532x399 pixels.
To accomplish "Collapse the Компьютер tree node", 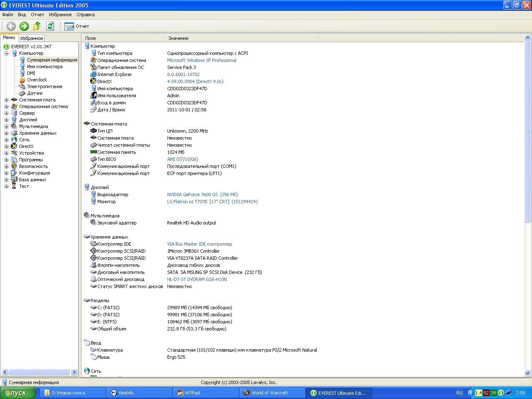I will click(6, 53).
